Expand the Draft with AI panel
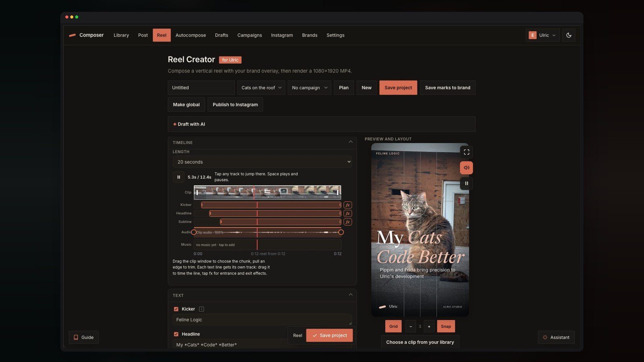This screenshot has height=362, width=644. point(322,124)
